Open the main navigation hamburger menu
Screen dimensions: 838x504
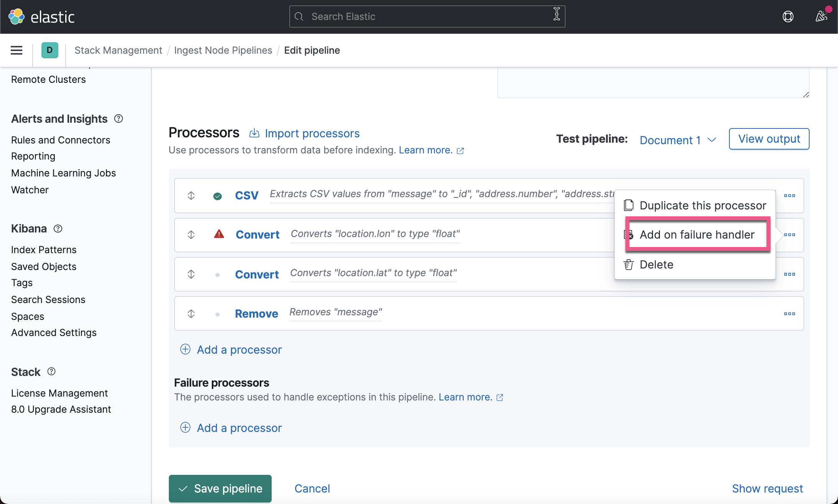pyautogui.click(x=16, y=50)
